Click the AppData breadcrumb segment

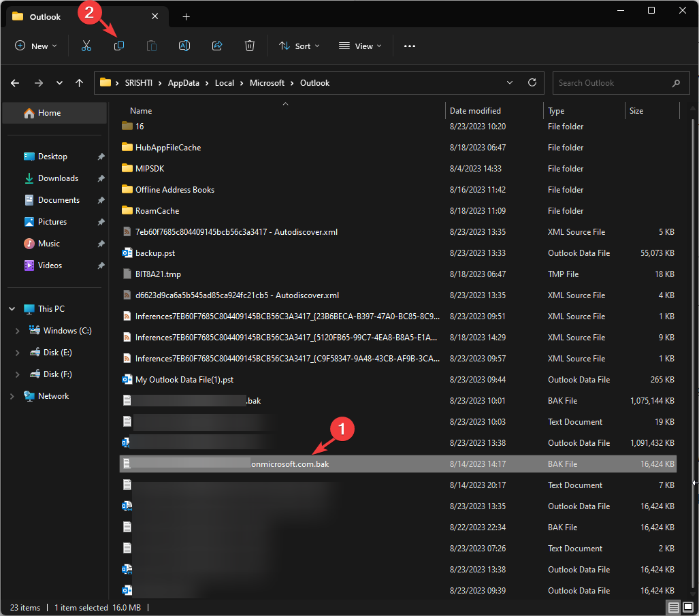[184, 83]
